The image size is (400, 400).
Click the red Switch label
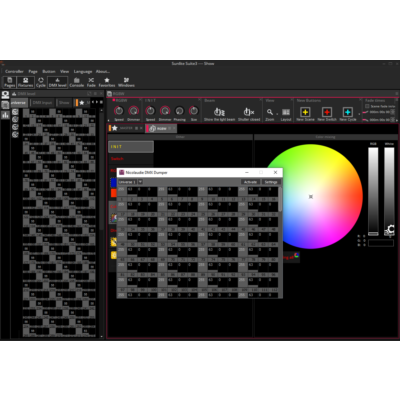117,159
